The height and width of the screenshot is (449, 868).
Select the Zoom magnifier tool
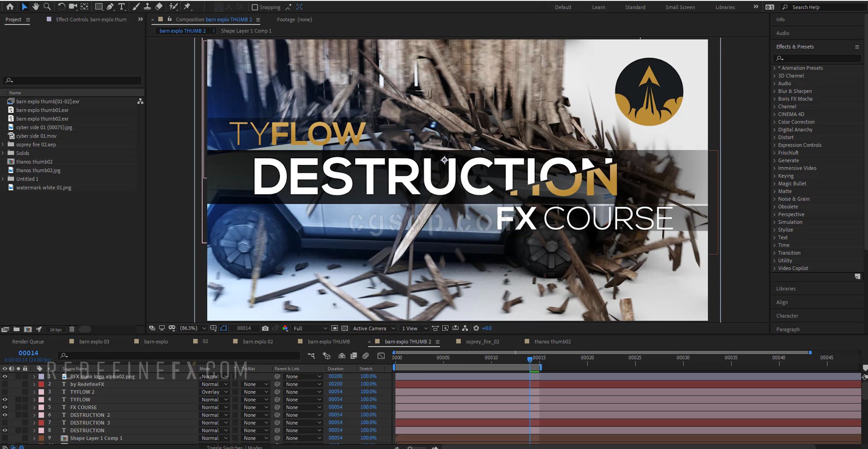click(47, 7)
